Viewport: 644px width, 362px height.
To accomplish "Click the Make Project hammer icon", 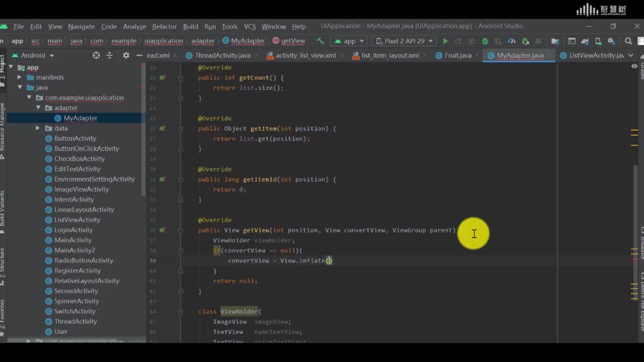I will [320, 41].
